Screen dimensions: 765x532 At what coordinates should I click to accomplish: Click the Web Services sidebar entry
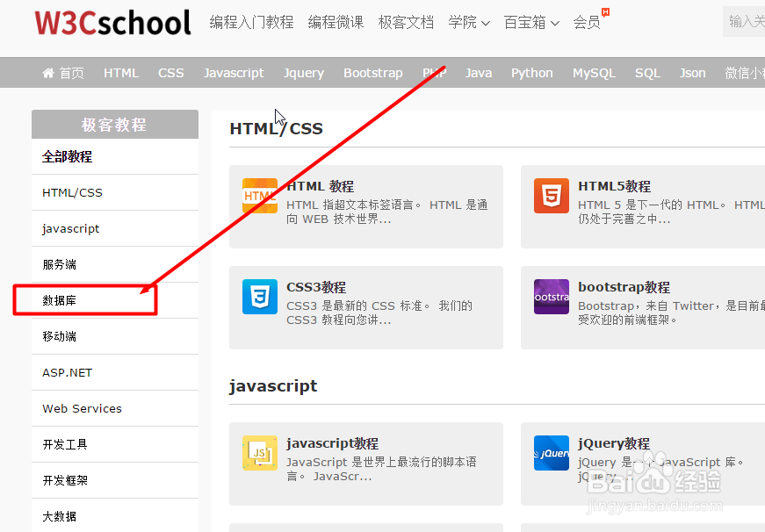click(82, 408)
